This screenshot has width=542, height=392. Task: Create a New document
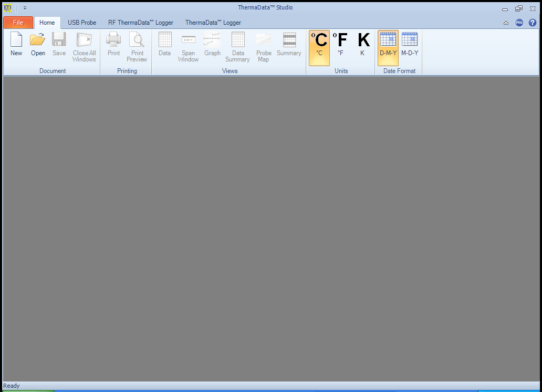pos(16,44)
